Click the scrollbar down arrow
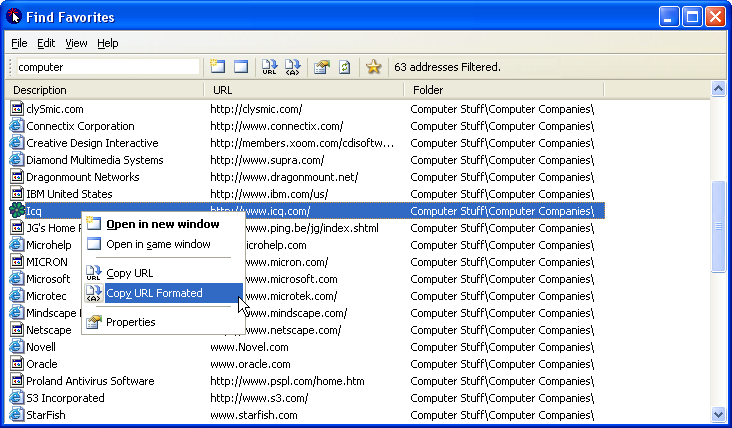 point(718,414)
